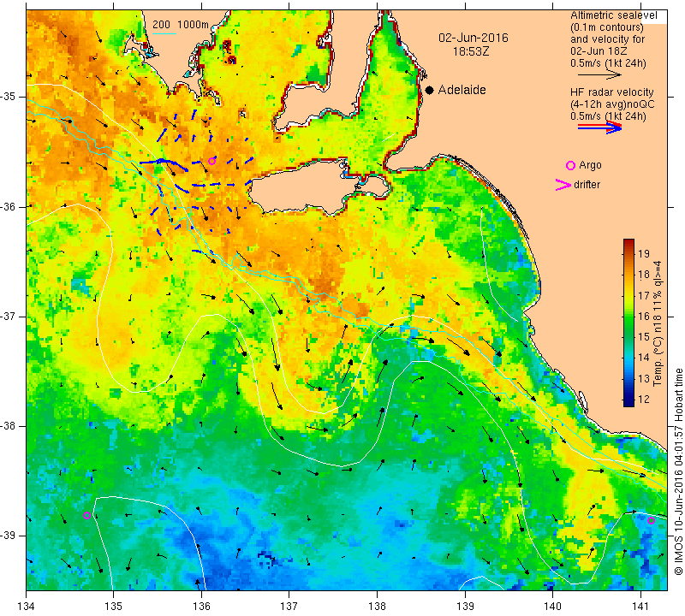Click the time text 18:53Z

pyautogui.click(x=471, y=51)
